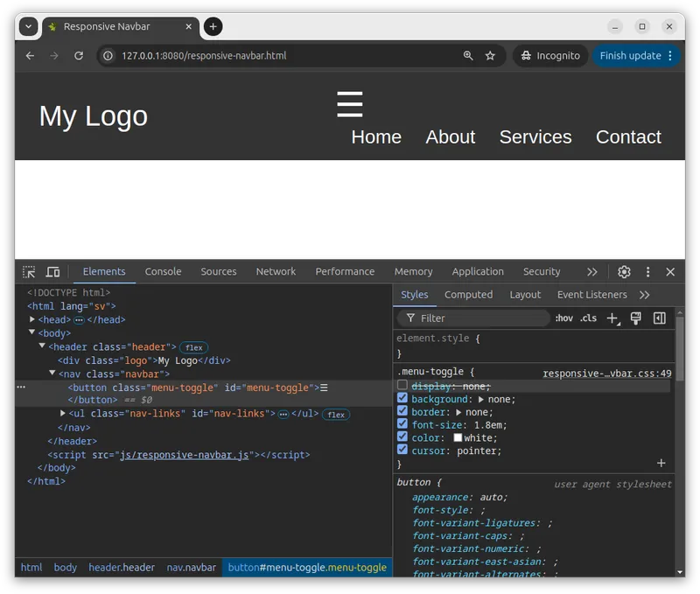This screenshot has width=700, height=594.
Task: Activate the inspect element picker tool
Action: pos(29,272)
